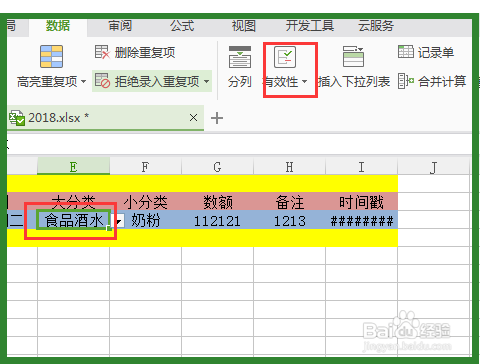Click the 插入下拉列表 button label

tap(354, 81)
